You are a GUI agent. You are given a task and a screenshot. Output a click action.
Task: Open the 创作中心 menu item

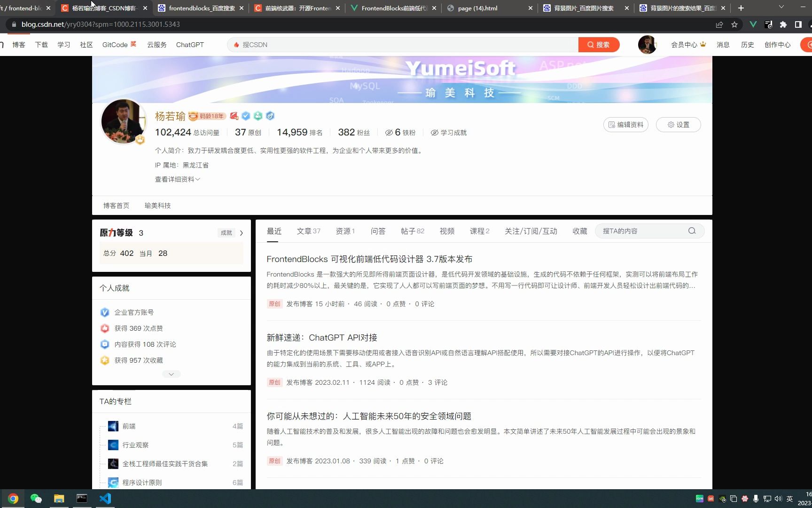(777, 45)
